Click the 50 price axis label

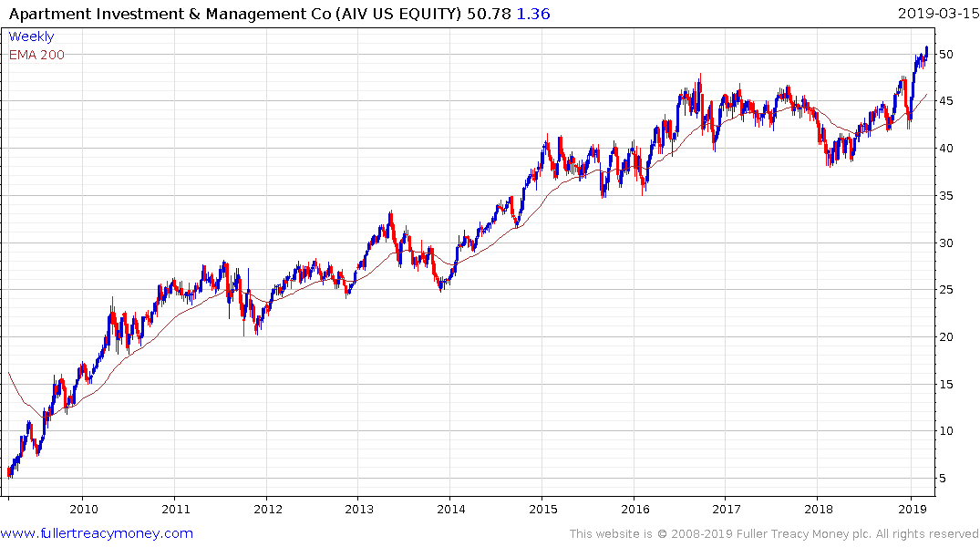tap(946, 55)
